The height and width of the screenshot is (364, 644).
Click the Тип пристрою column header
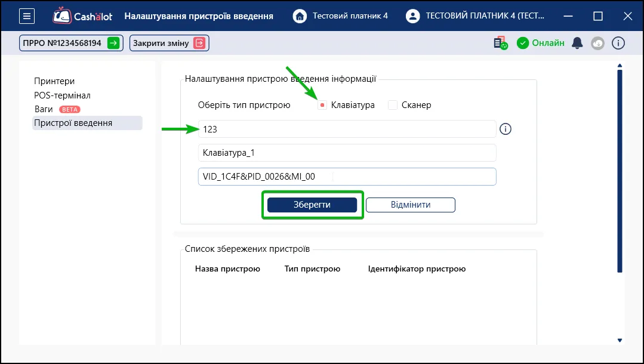(313, 269)
